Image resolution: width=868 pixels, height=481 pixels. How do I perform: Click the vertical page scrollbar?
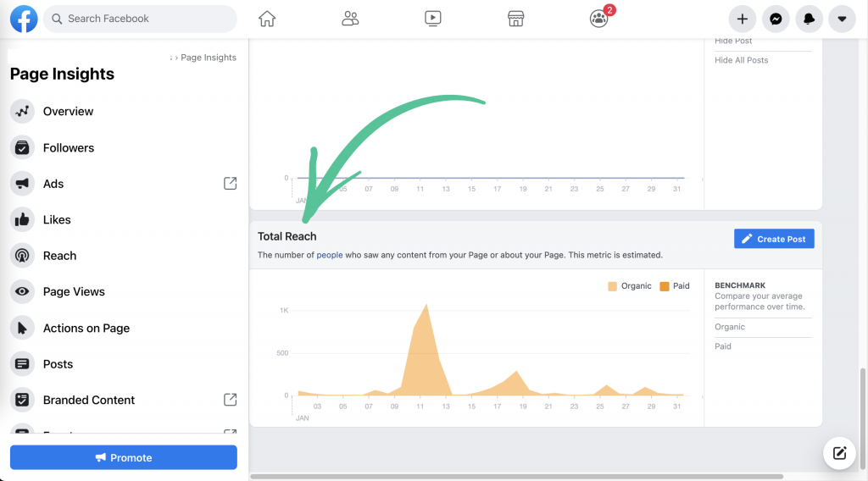coord(862,418)
